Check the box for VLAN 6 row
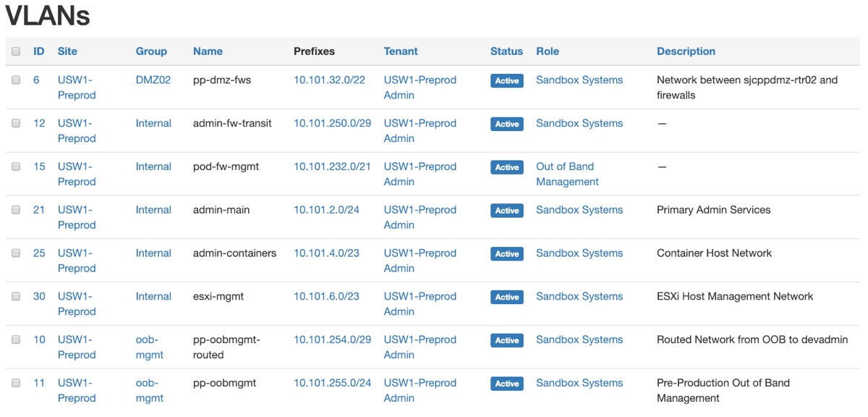 pos(16,80)
